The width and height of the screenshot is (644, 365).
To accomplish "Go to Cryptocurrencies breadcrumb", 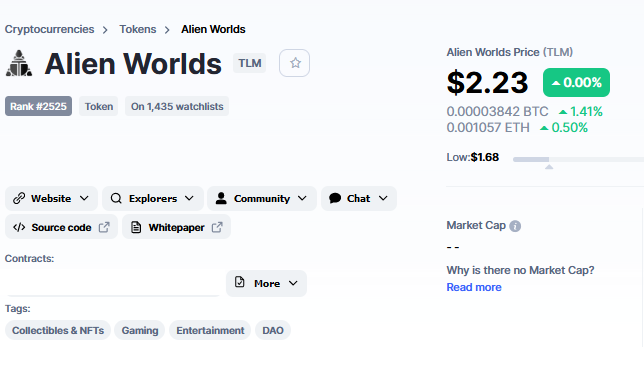I will (x=49, y=29).
